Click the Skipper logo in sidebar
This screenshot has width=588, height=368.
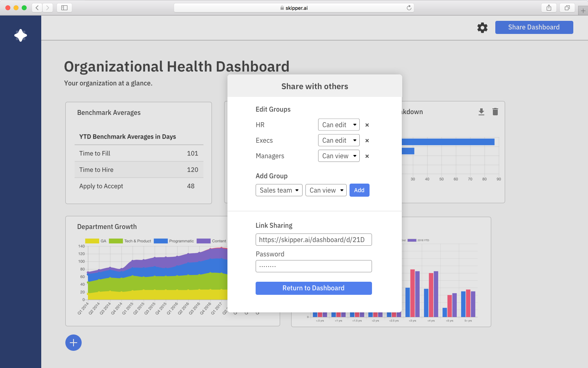coord(20,36)
